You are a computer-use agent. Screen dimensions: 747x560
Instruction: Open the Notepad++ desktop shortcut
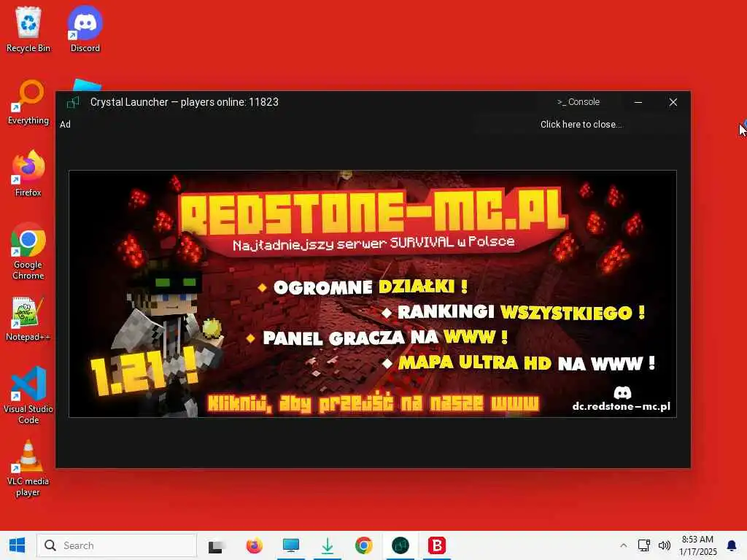click(28, 319)
